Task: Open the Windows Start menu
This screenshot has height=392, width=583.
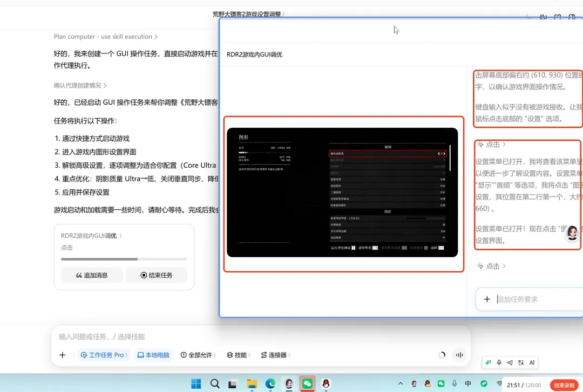Action: coord(196,383)
